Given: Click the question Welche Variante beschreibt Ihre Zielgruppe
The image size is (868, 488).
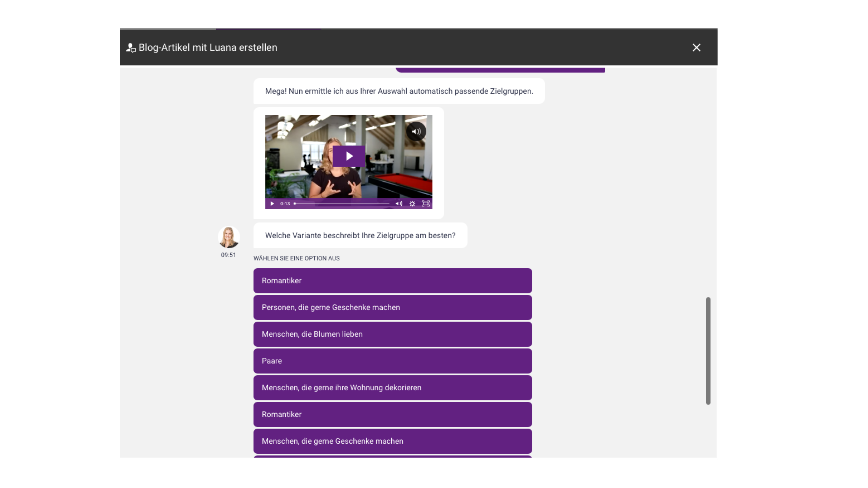Looking at the screenshot, I should pyautogui.click(x=360, y=235).
